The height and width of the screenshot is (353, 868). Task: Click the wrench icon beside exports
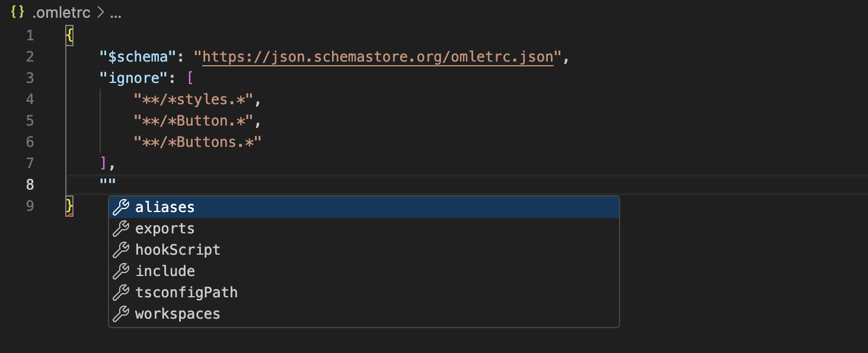(x=121, y=229)
